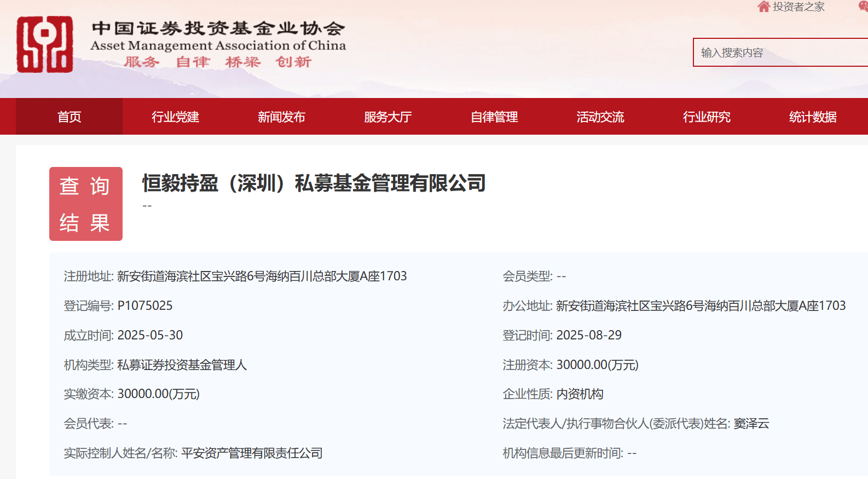
Task: Click the 查询结果 red badge
Action: (x=86, y=204)
